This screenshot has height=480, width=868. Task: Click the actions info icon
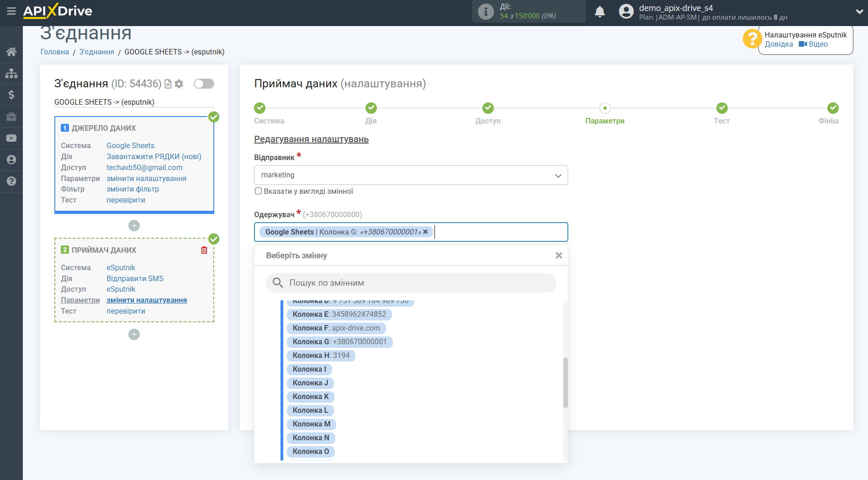[x=486, y=11]
